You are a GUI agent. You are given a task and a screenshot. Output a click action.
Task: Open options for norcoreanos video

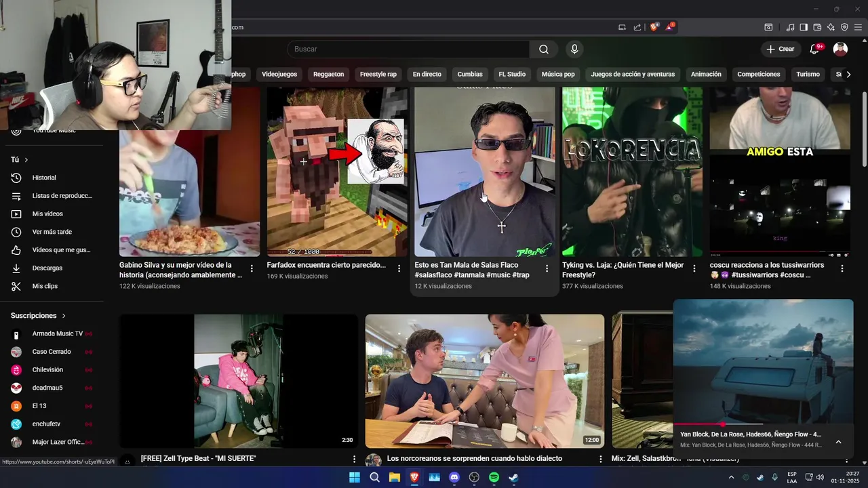click(x=600, y=459)
